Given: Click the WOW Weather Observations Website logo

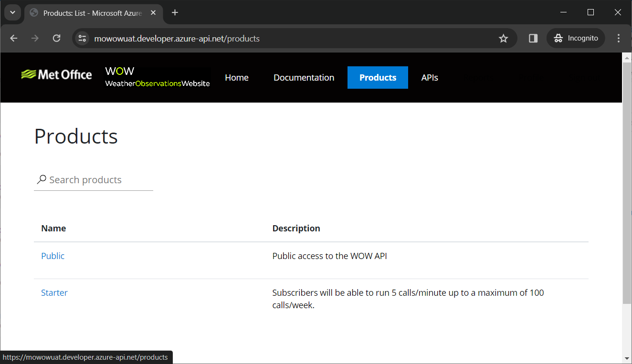Looking at the screenshot, I should [x=157, y=77].
